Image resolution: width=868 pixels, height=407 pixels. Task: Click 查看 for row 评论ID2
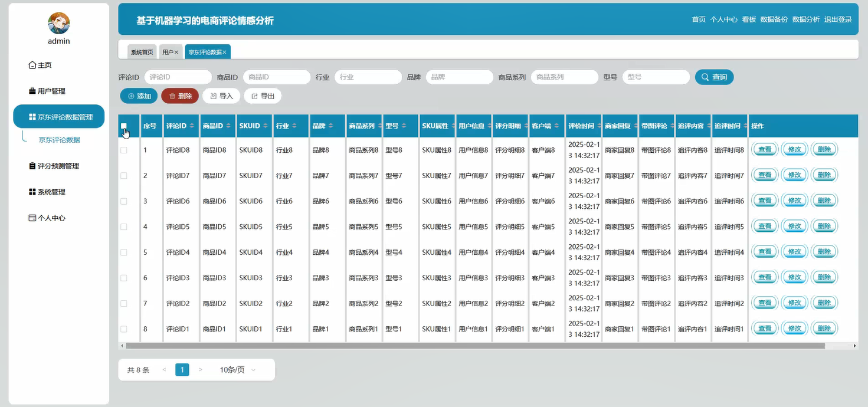765,303
